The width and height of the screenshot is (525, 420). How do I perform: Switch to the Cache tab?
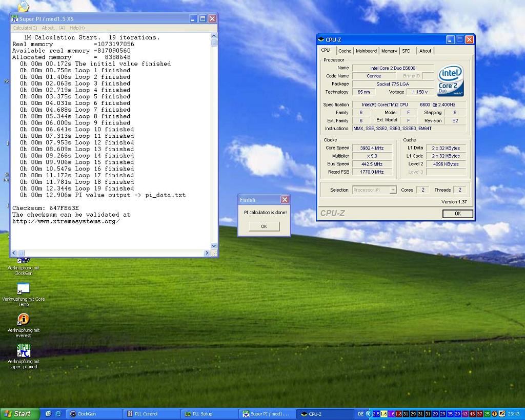pyautogui.click(x=345, y=51)
